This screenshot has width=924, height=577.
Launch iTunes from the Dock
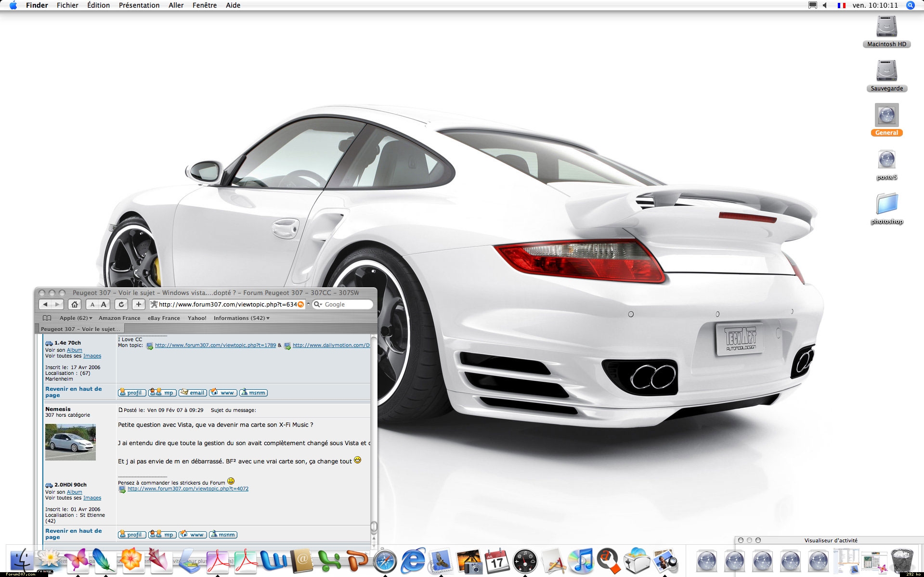pos(581,561)
